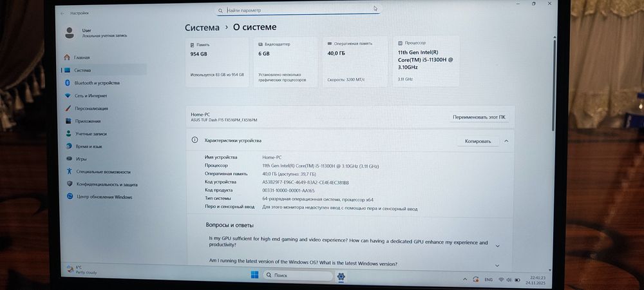Click the ASUS TUF Dash F15 model text
The height and width of the screenshot is (290, 644).
click(224, 120)
